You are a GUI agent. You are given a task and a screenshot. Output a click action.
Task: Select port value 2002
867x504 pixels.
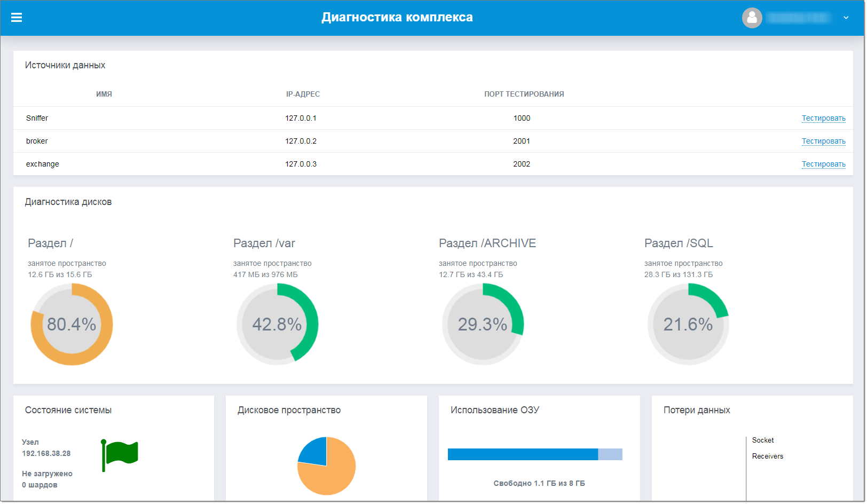point(522,164)
